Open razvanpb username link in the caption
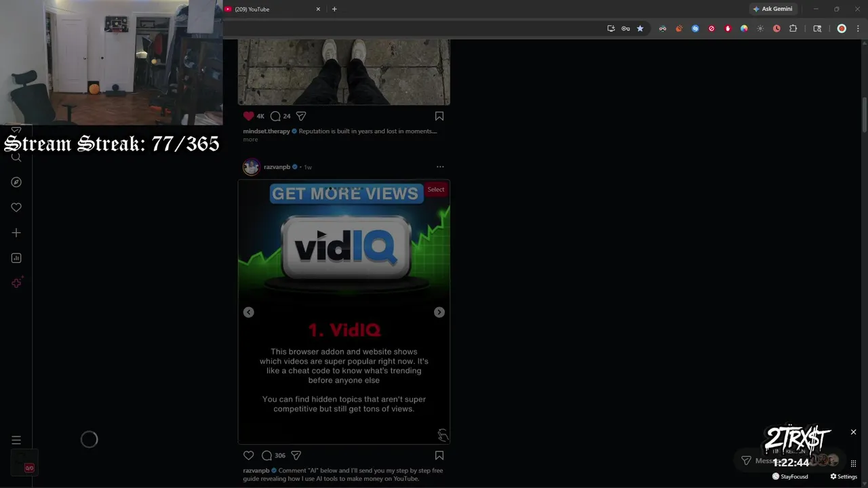This screenshot has height=488, width=868. [257, 470]
